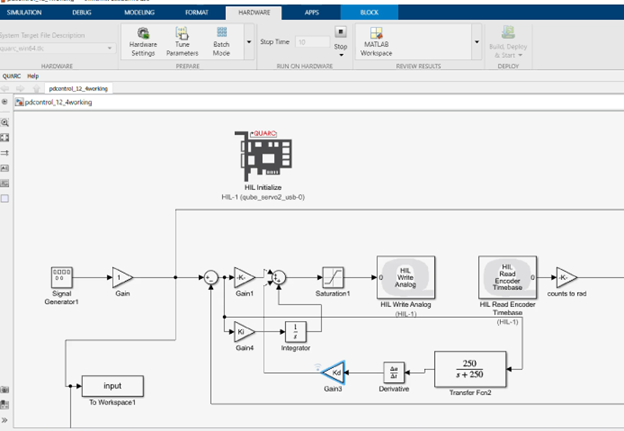Viewport: 624px width, 431px height.
Task: Select the HIL Write Analog block
Action: pos(405,278)
